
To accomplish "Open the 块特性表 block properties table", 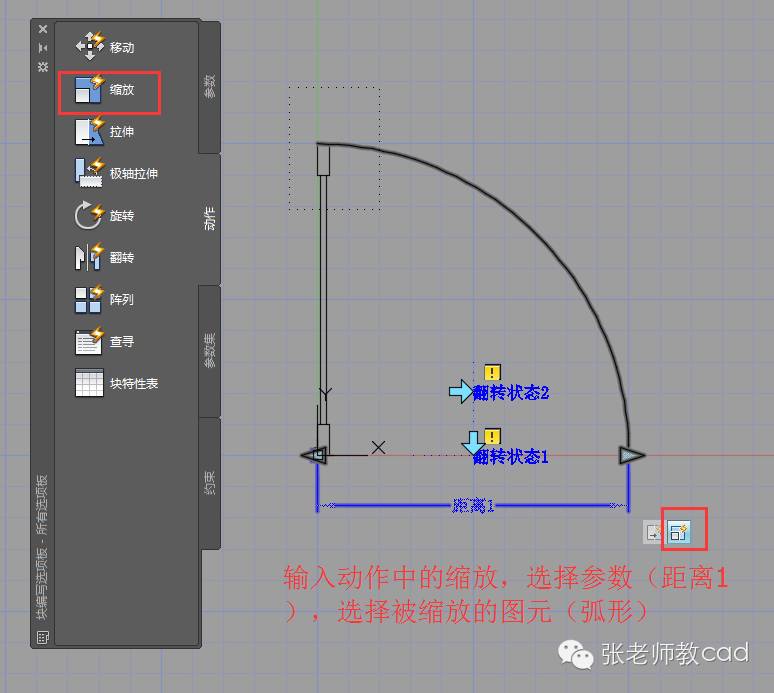I will tap(116, 384).
